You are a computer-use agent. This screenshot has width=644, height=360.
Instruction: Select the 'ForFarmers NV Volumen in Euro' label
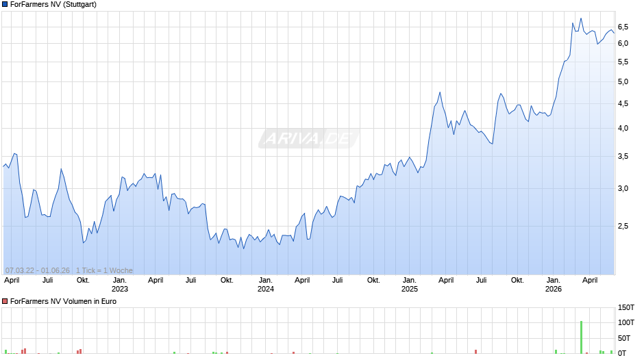pyautogui.click(x=63, y=301)
